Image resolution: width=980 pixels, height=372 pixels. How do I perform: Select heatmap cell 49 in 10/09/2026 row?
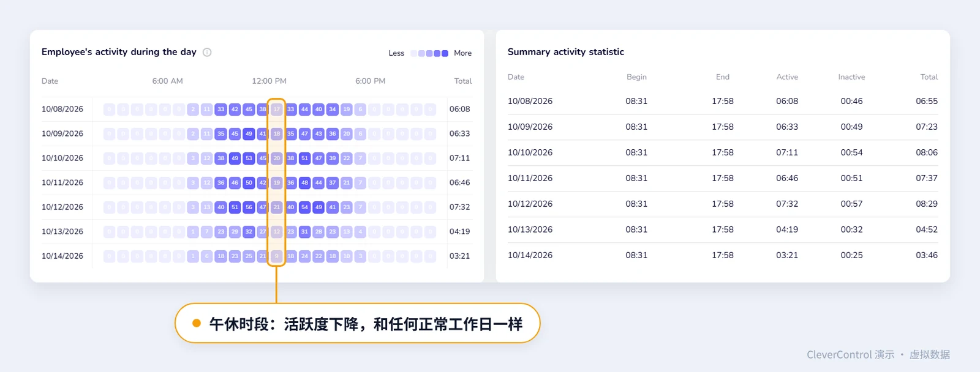[249, 134]
